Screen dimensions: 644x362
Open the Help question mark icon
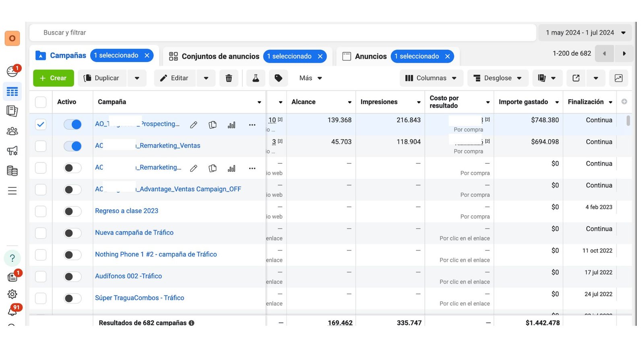(x=12, y=258)
